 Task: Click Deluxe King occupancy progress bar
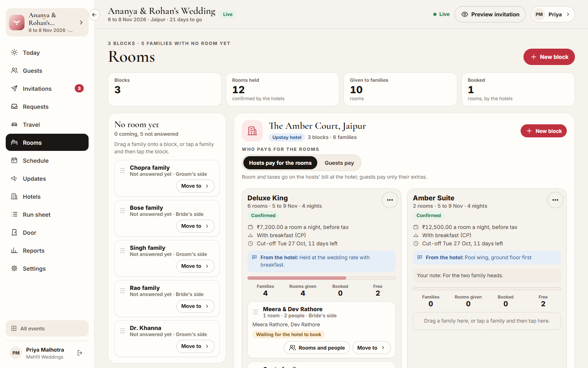[x=321, y=278]
